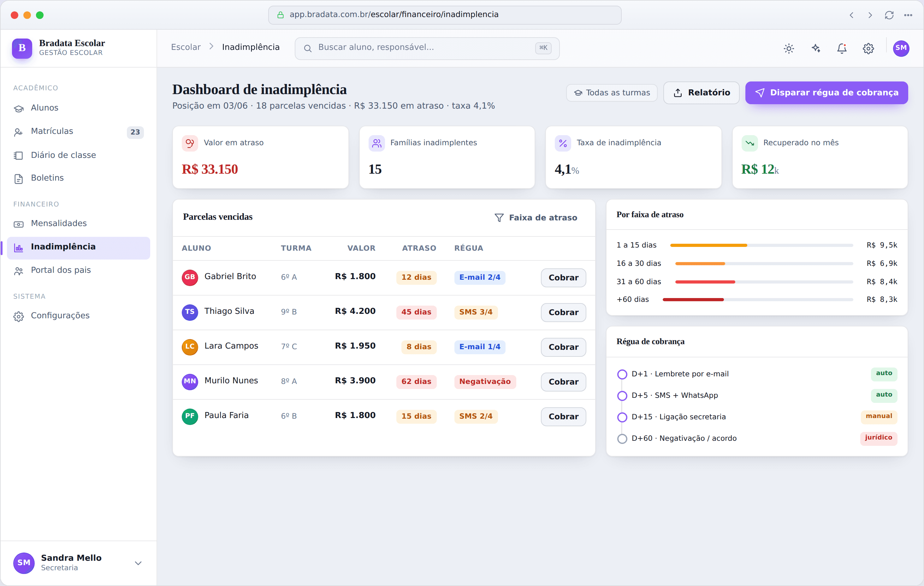Viewport: 924px width, 586px height.
Task: Click the SMS 3/4 tag for Thiago Silva
Action: click(476, 313)
